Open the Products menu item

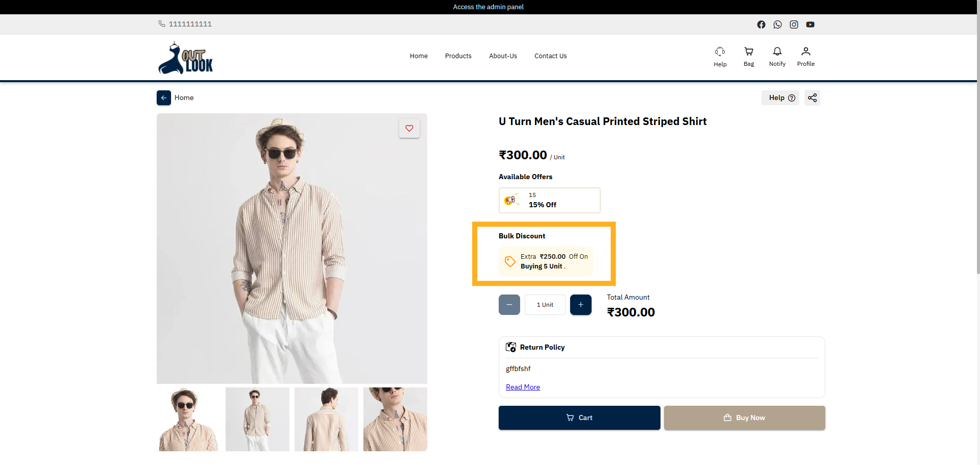tap(458, 56)
